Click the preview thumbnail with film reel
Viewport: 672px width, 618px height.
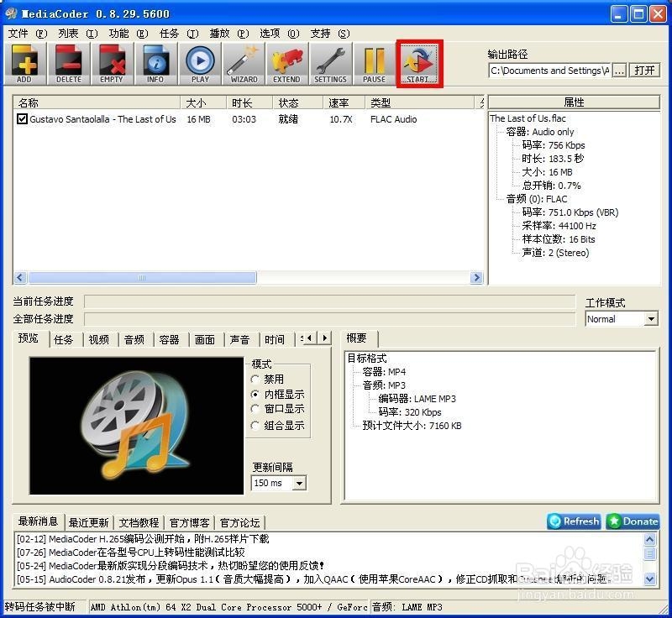pyautogui.click(x=136, y=426)
